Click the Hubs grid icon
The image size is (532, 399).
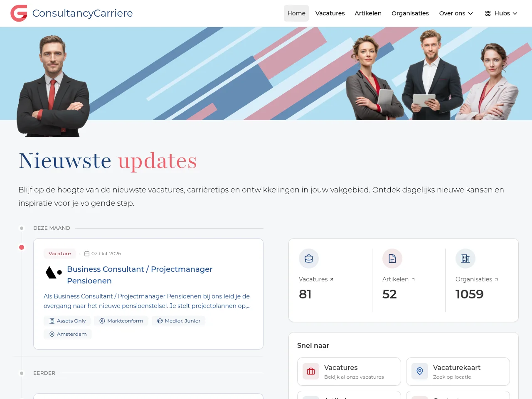tap(488, 13)
